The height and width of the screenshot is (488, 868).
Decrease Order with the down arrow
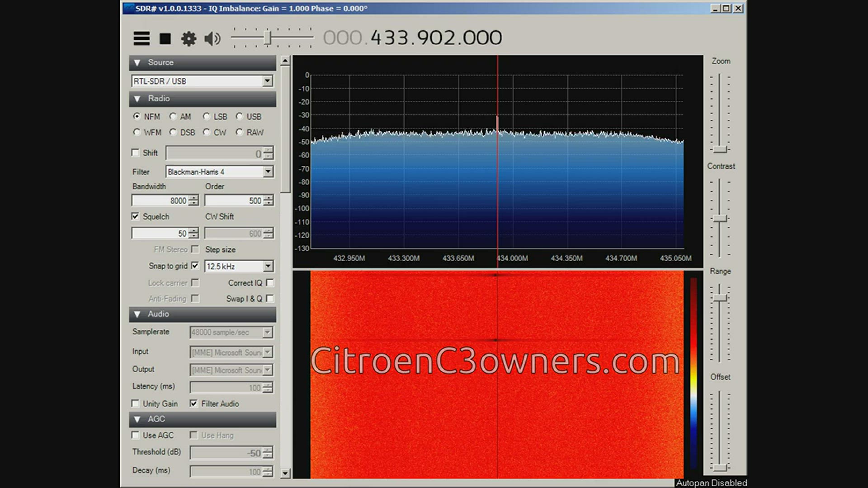pos(269,203)
